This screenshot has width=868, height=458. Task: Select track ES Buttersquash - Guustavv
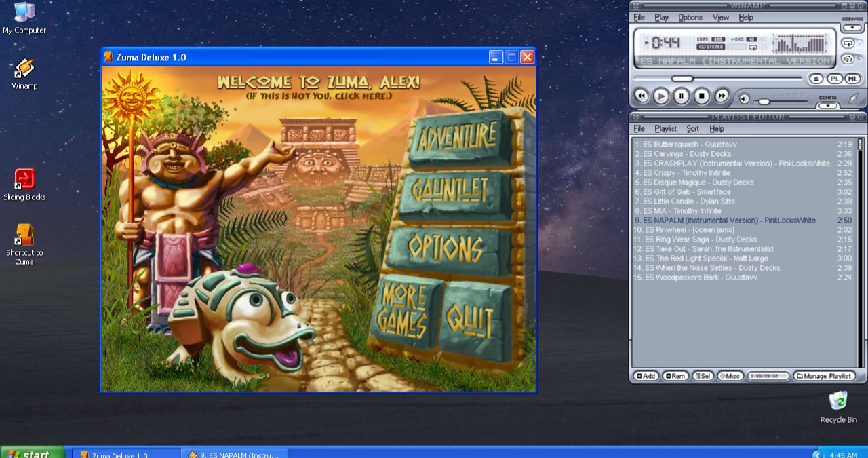pos(743,145)
